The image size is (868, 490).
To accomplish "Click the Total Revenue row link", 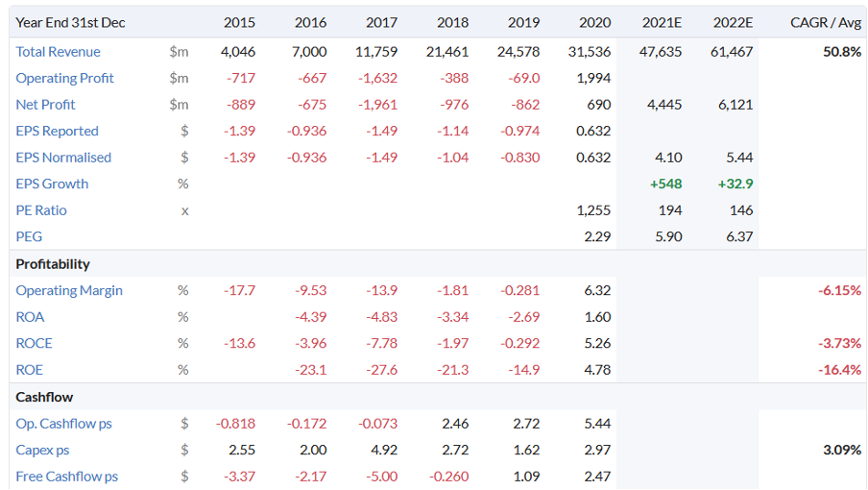I will 58,52.
